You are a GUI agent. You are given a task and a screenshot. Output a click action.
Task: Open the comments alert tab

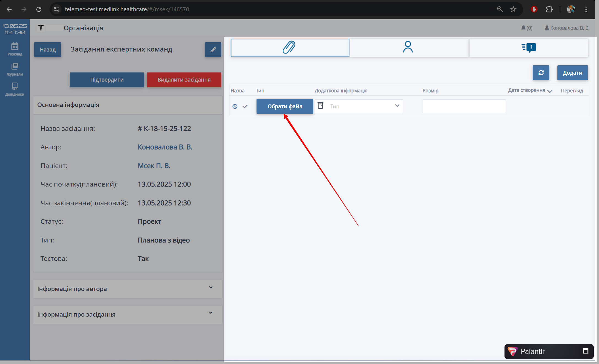click(x=528, y=48)
